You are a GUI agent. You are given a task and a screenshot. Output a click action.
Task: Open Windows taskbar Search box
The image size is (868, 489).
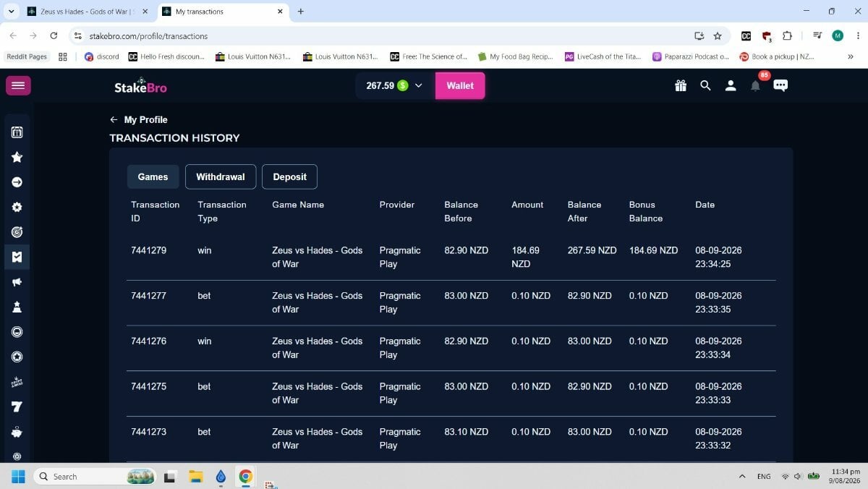click(x=94, y=477)
